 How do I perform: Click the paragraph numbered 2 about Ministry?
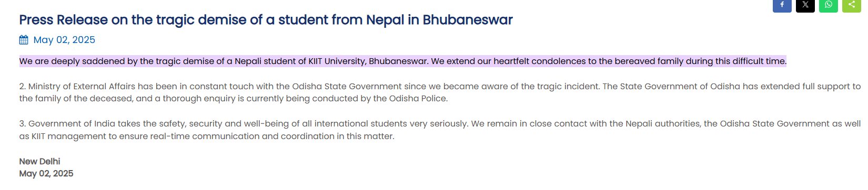pos(440,92)
